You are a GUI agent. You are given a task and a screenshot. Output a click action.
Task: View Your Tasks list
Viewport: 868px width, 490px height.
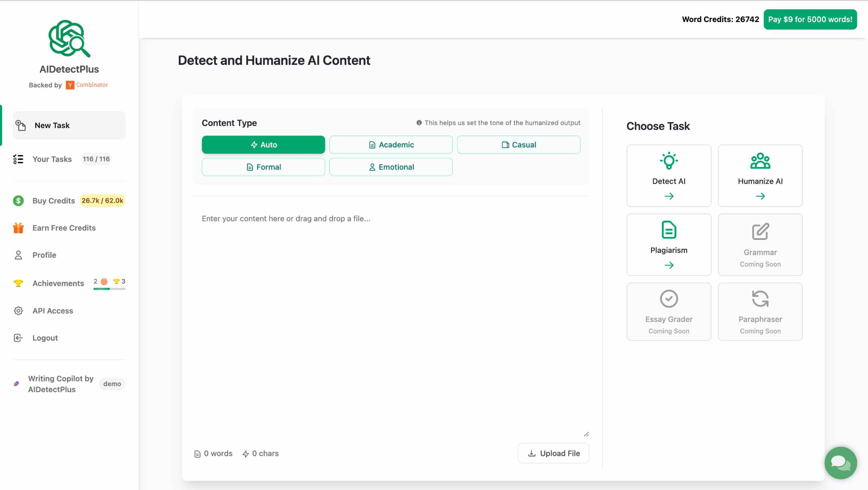pos(52,159)
